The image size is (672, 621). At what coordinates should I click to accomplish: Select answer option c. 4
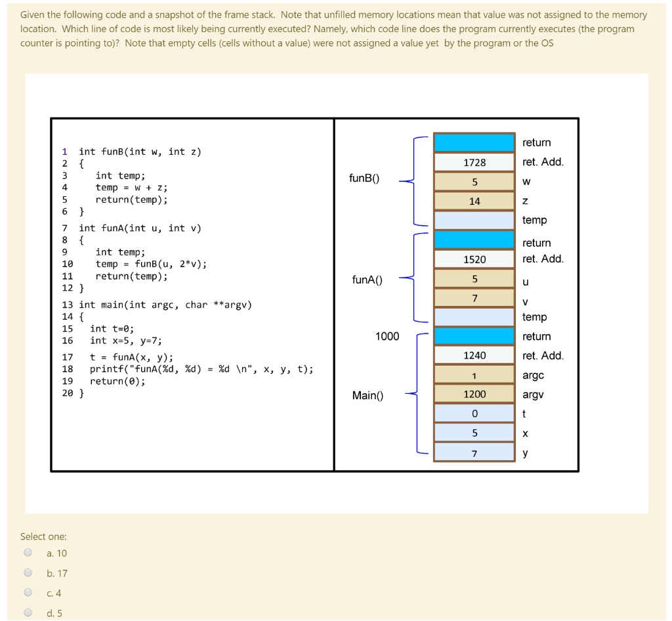point(28,593)
